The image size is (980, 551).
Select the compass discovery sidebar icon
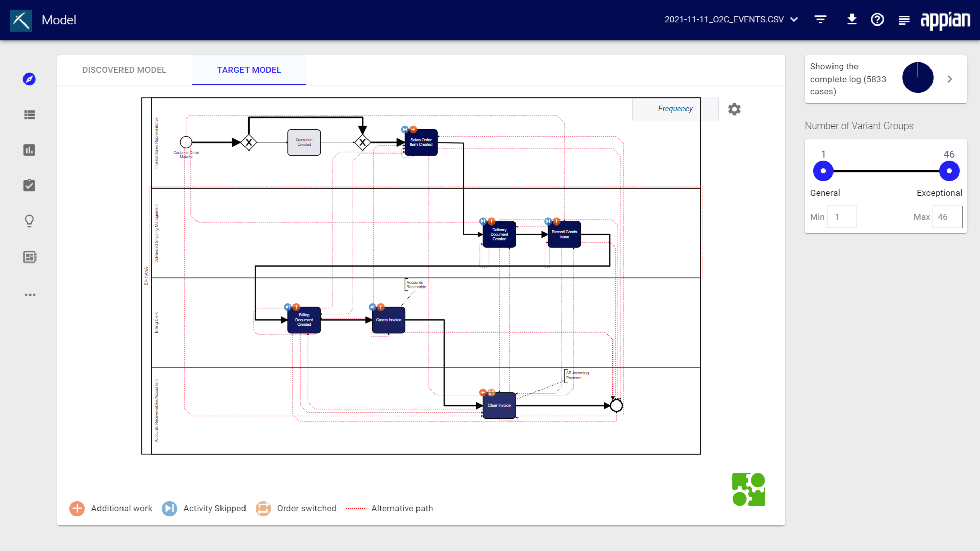pos(29,79)
